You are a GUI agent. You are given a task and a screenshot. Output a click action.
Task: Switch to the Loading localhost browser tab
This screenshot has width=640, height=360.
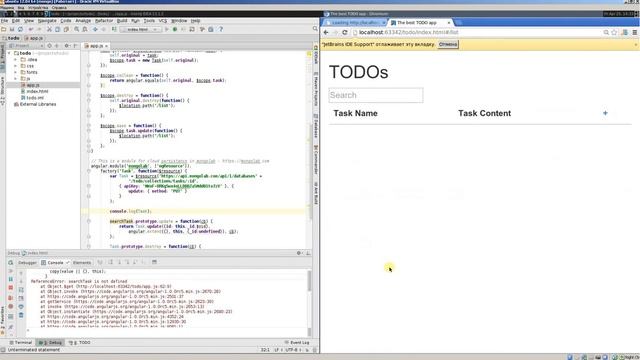pos(354,22)
